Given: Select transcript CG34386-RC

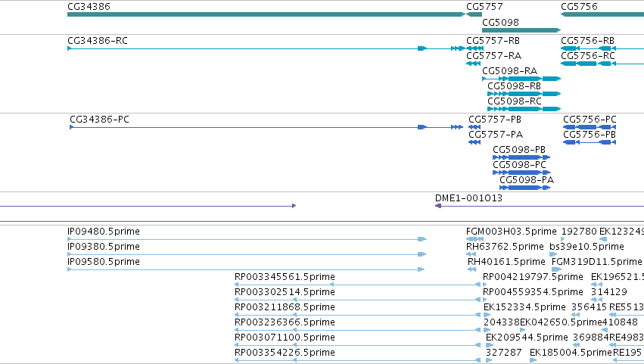Looking at the screenshot, I should click(266, 48).
